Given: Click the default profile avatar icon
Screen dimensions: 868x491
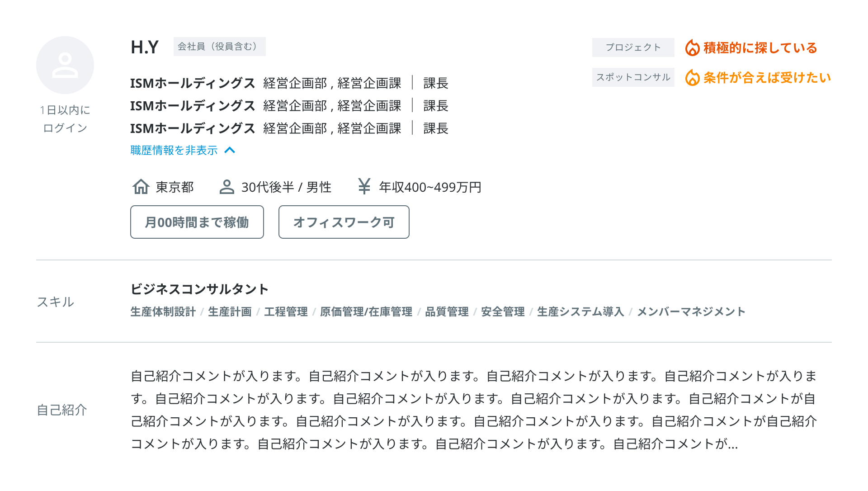Looking at the screenshot, I should (65, 65).
